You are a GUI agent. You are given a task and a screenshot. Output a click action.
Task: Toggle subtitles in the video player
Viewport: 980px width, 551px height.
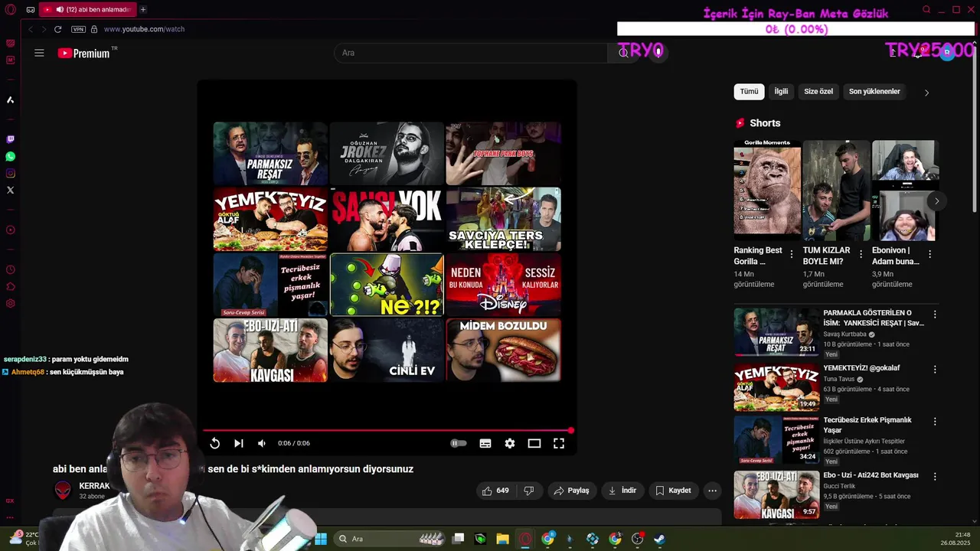coord(485,443)
